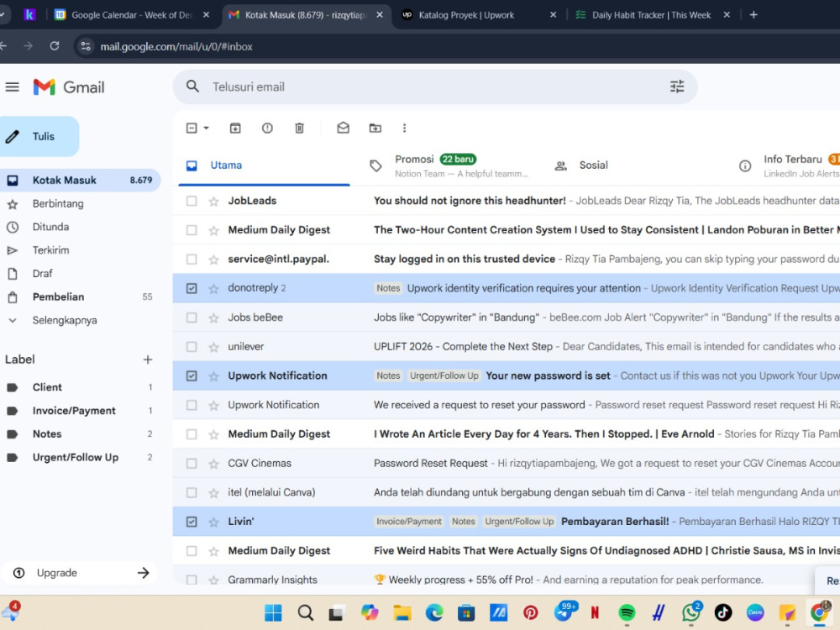The height and width of the screenshot is (630, 840).
Task: Open the Invoice/Payment label in sidebar
Action: [74, 411]
